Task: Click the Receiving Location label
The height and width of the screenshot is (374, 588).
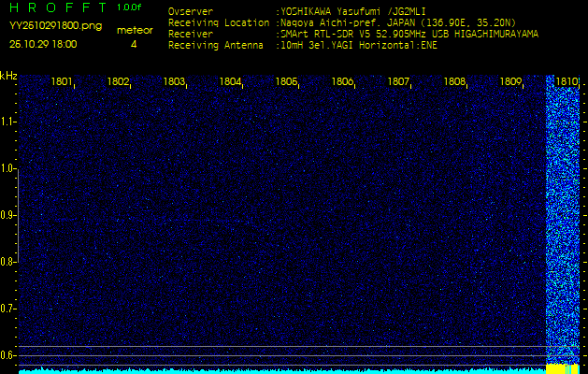Action: 219,22
